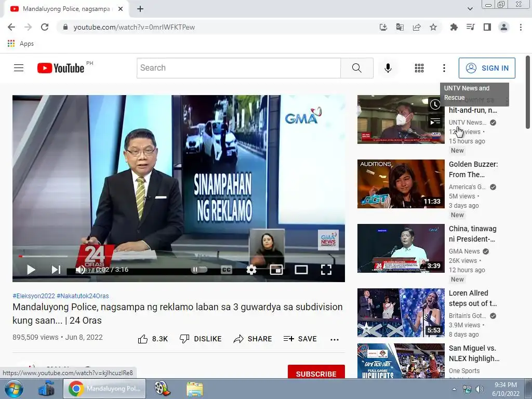The image size is (532, 399).
Task: Open the SHARE dialog
Action: pos(253,339)
